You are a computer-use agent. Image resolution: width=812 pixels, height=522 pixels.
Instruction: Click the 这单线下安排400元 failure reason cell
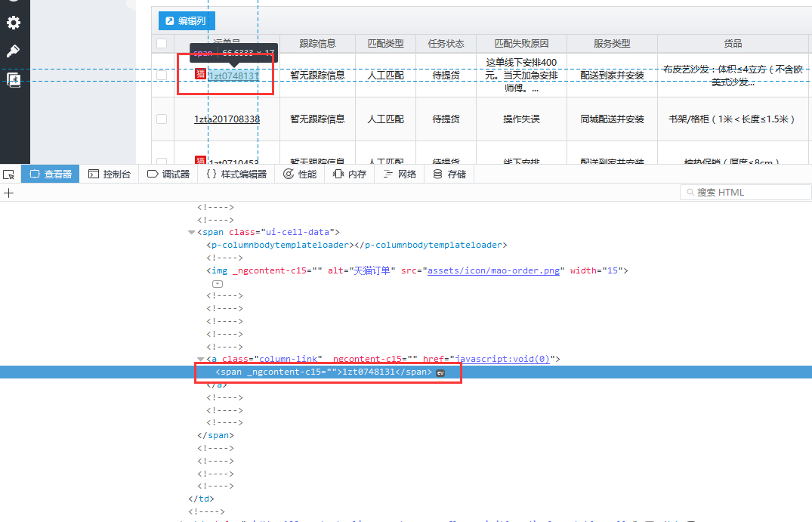pos(521,75)
